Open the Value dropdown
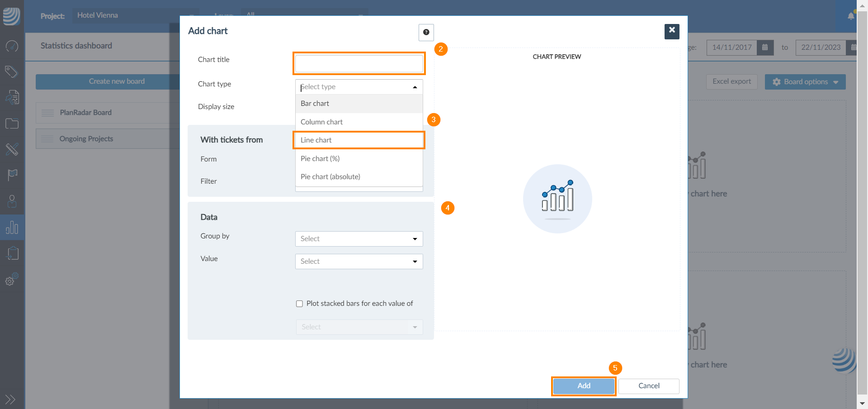The width and height of the screenshot is (868, 409). 359,262
